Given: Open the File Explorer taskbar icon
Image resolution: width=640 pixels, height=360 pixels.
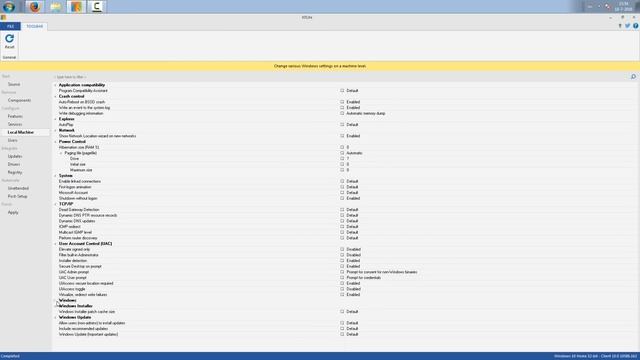Looking at the screenshot, I should (x=56, y=7).
